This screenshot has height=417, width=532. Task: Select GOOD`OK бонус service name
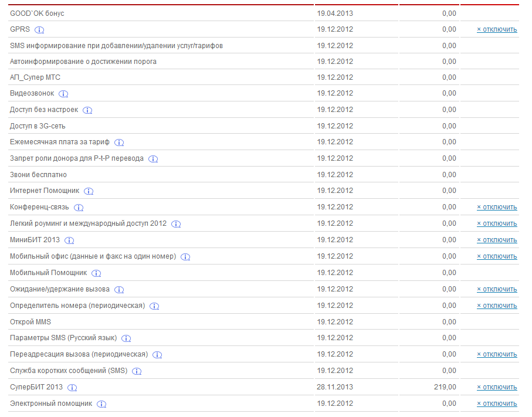click(x=37, y=13)
